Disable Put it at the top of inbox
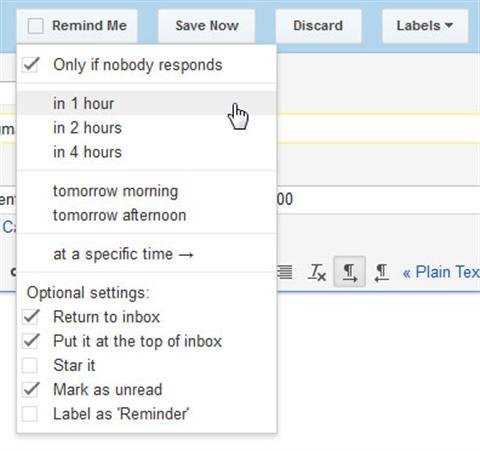The image size is (480, 451). (30, 341)
